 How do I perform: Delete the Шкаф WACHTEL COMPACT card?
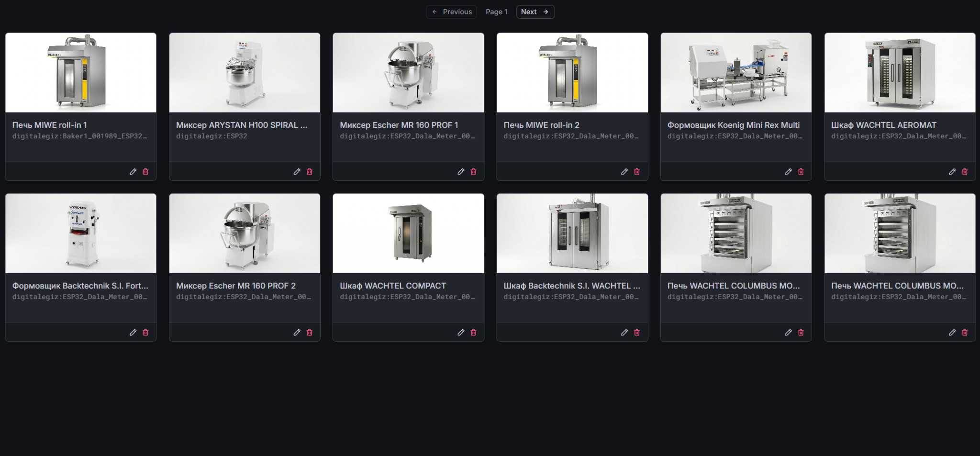click(473, 333)
